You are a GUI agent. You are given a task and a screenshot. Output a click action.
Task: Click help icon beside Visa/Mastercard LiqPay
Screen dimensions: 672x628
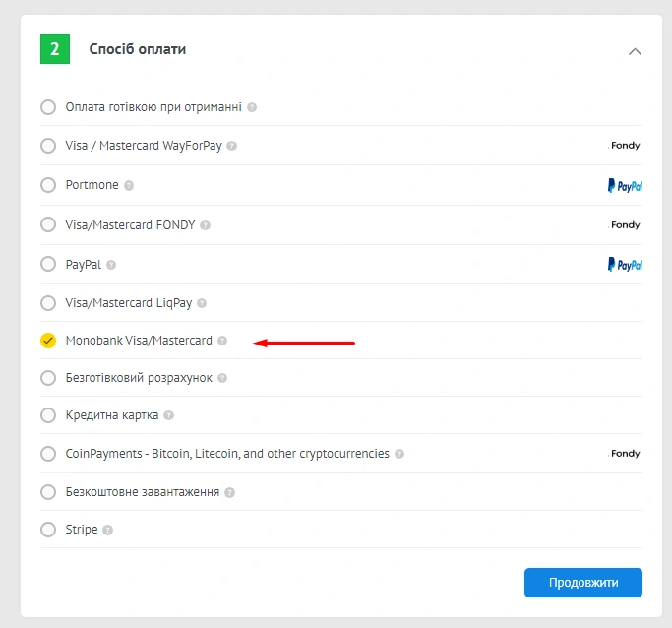(202, 303)
